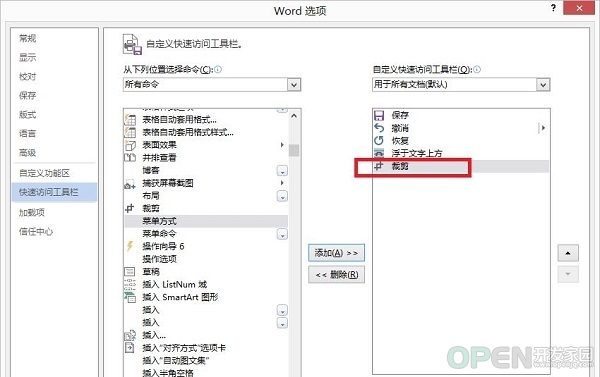Viewport: 600px width, 377px height.
Task: Expand the 捕获屏幕截图 submenu arrow
Action: [x=282, y=183]
